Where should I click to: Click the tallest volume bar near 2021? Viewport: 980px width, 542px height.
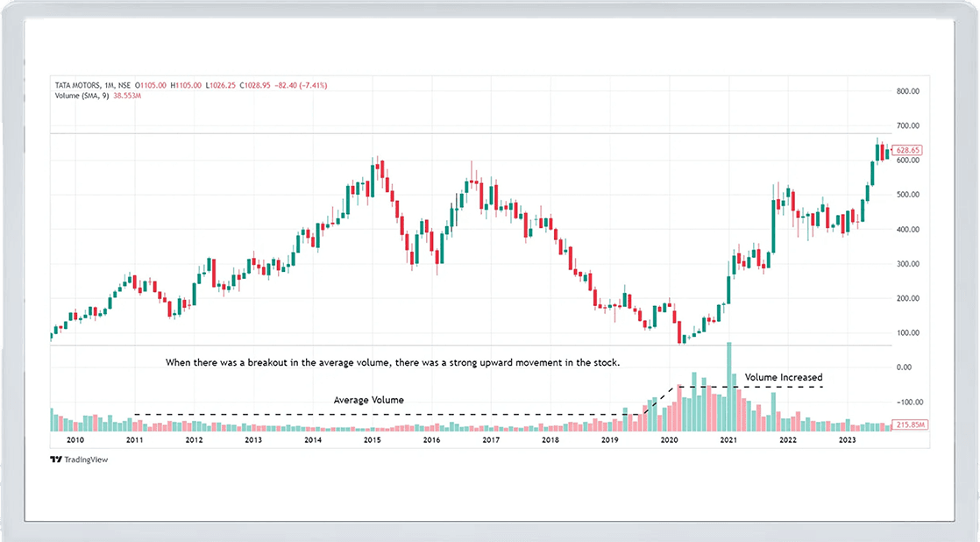coord(728,386)
